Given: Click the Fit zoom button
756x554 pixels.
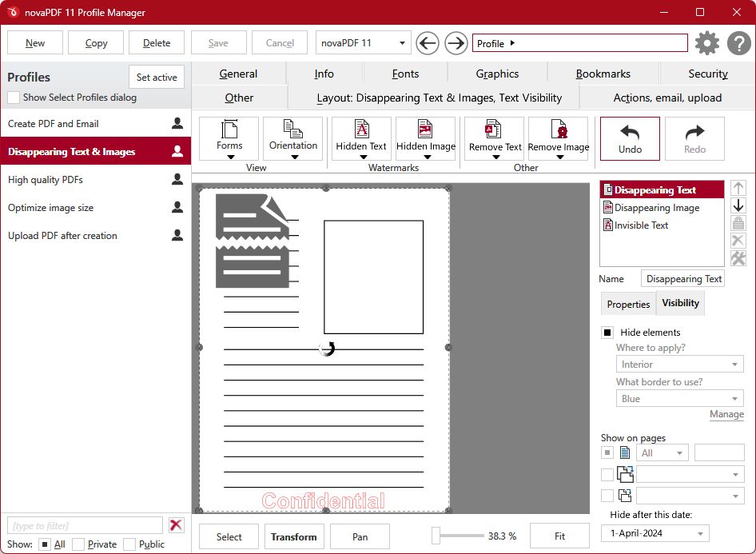Looking at the screenshot, I should click(559, 536).
